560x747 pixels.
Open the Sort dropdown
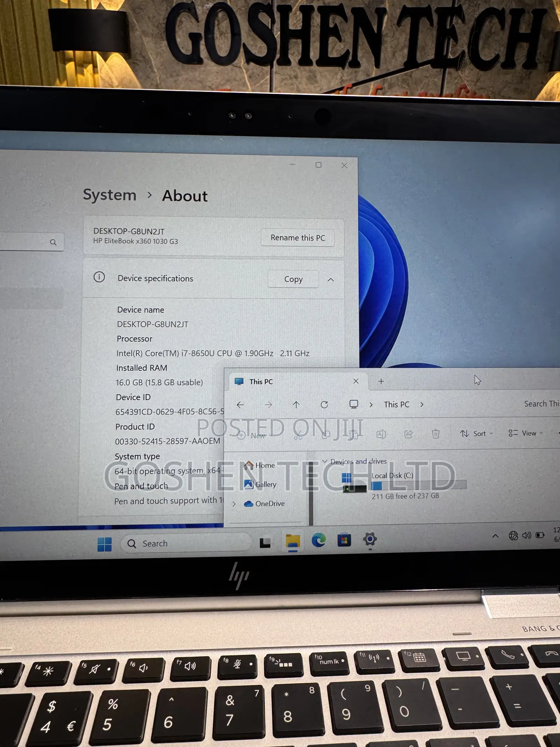(476, 433)
